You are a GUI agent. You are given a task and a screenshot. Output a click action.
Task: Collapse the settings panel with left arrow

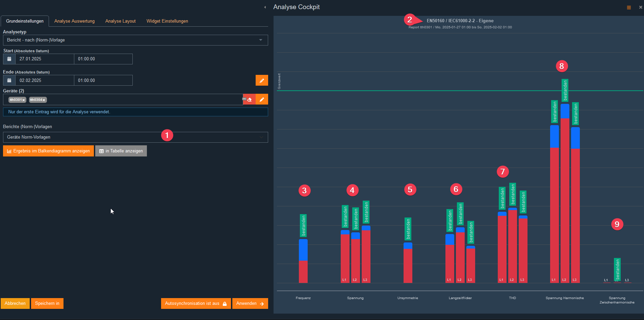pos(265,7)
